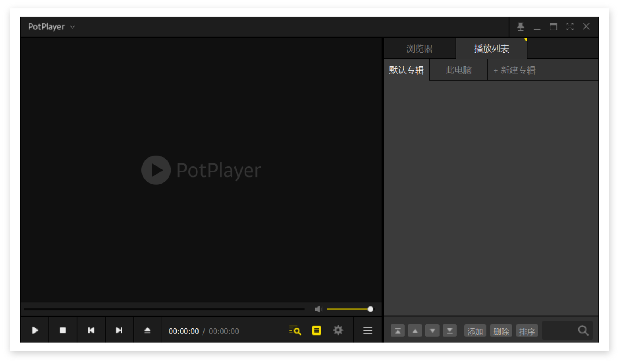Click the 添加 button
This screenshot has width=621, height=364.
475,331
